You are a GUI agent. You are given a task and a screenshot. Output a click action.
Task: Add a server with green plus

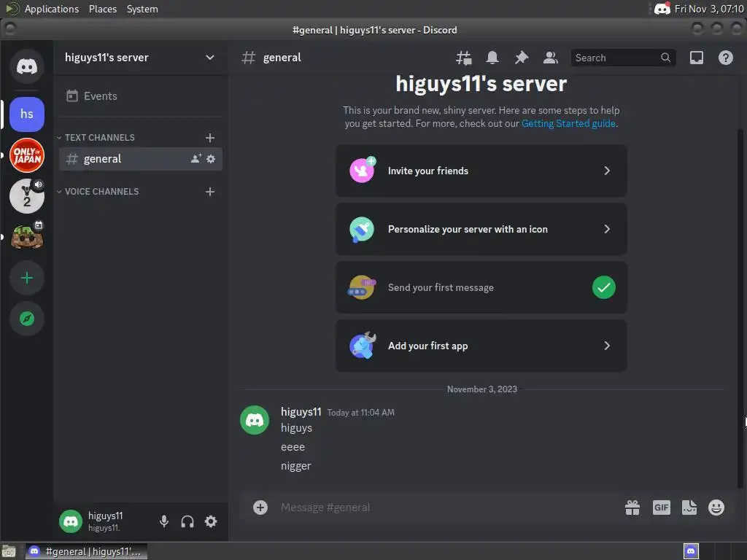click(27, 278)
